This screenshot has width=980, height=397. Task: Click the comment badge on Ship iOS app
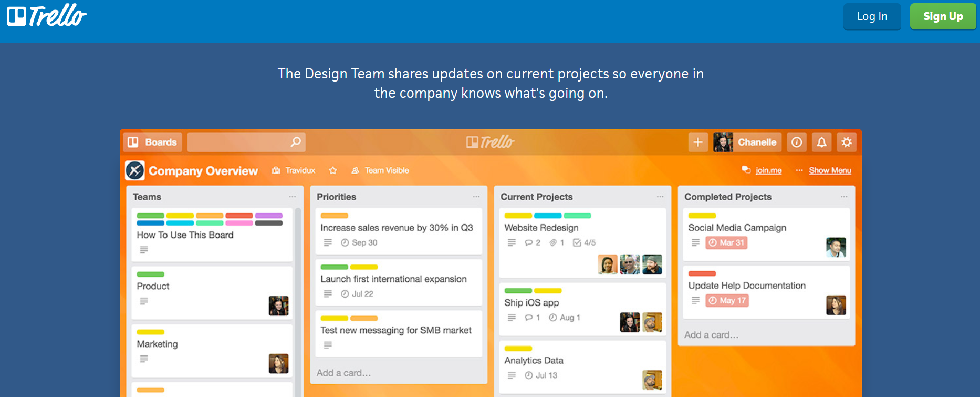click(533, 318)
